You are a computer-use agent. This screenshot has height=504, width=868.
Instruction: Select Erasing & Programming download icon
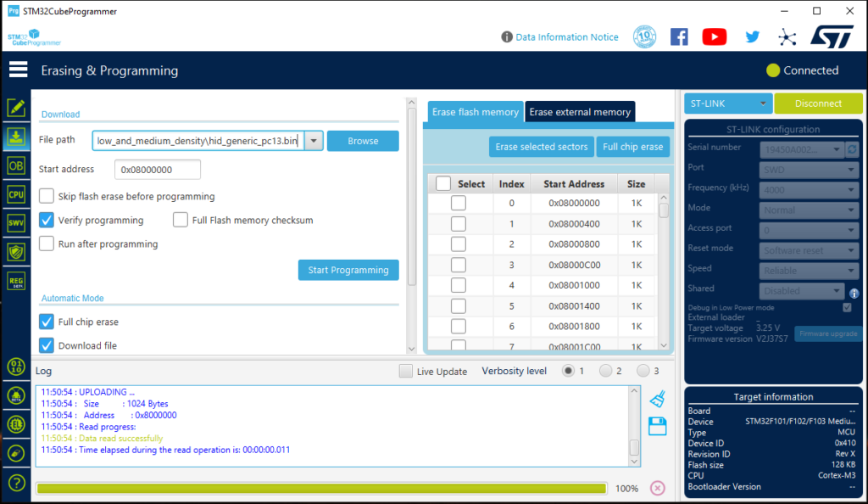(16, 137)
